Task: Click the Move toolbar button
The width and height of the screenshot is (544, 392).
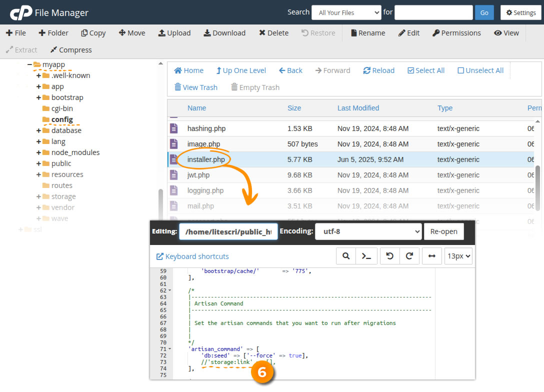Action: pyautogui.click(x=132, y=33)
